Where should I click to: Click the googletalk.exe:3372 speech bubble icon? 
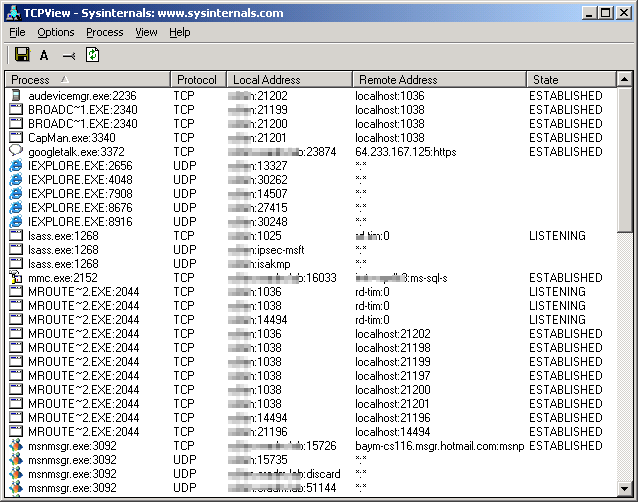click(16, 151)
